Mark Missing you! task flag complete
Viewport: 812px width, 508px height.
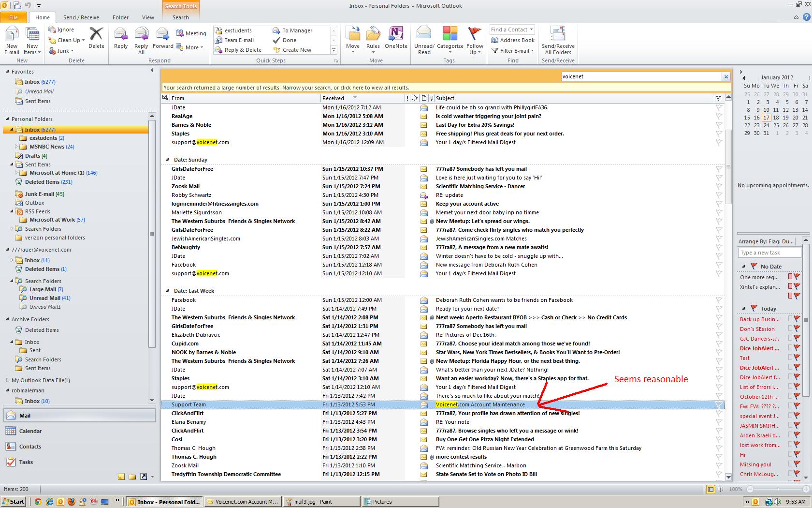[797, 464]
